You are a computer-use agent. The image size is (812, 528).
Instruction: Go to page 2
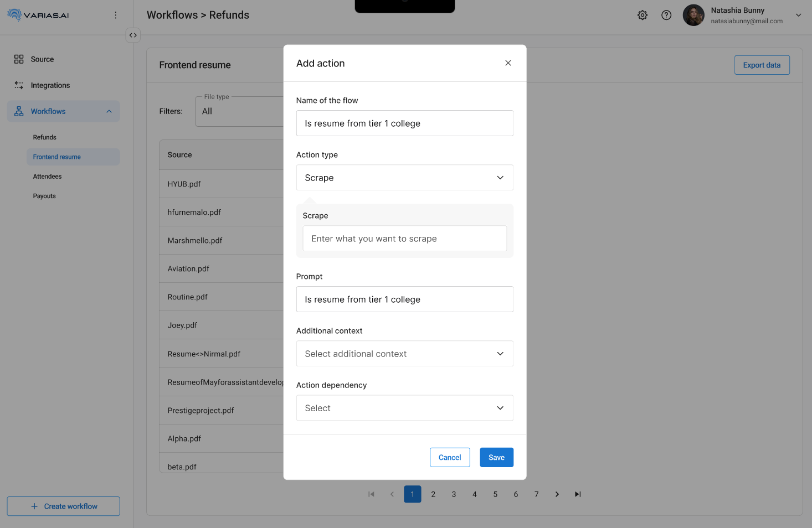coord(433,494)
